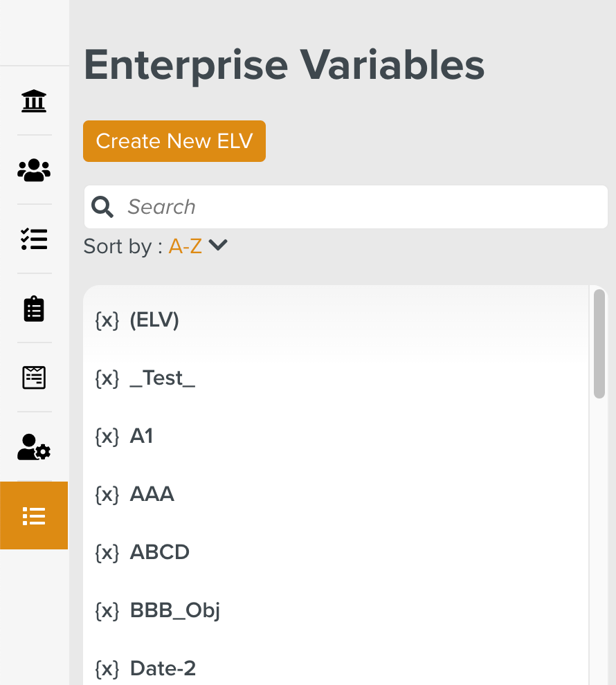This screenshot has height=685, width=616.
Task: Select the highlighted list sidebar icon
Action: pyautogui.click(x=34, y=515)
